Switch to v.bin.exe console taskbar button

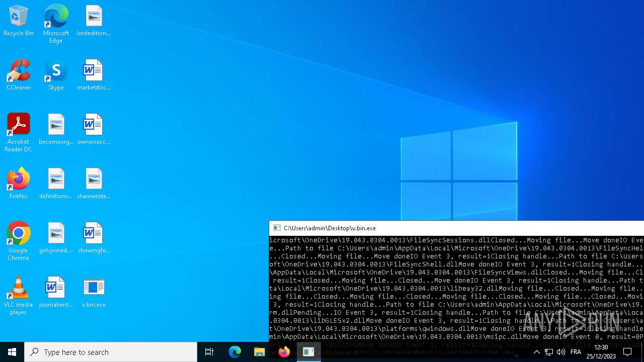[308, 352]
